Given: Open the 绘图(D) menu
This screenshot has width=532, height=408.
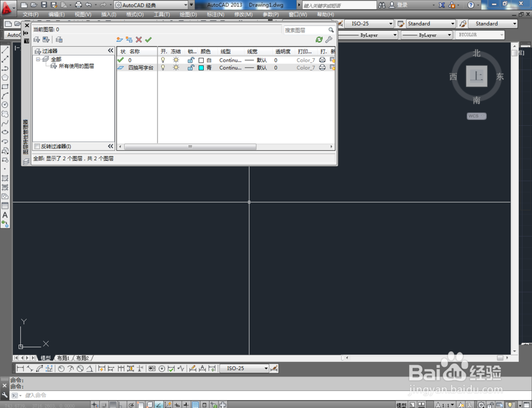Looking at the screenshot, I should tap(188, 14).
